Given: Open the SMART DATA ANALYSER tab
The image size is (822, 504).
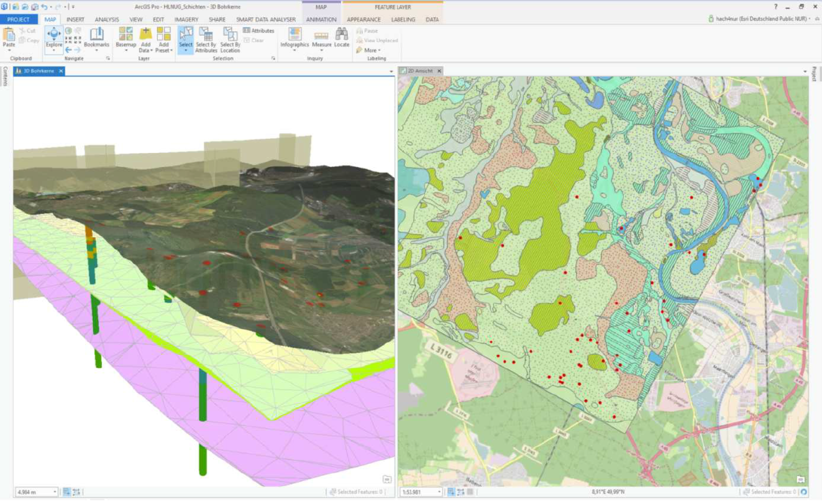Looking at the screenshot, I should point(266,19).
